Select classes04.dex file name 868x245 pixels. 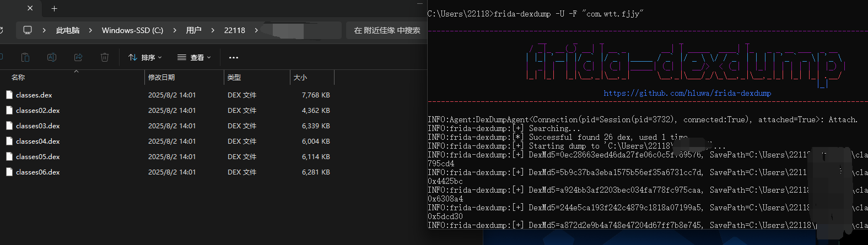coord(38,141)
